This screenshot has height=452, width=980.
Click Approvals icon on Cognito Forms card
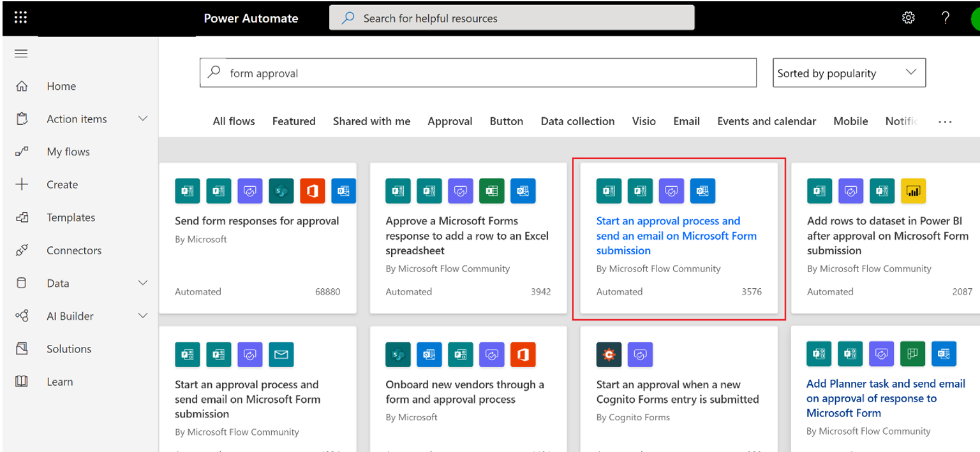[640, 354]
